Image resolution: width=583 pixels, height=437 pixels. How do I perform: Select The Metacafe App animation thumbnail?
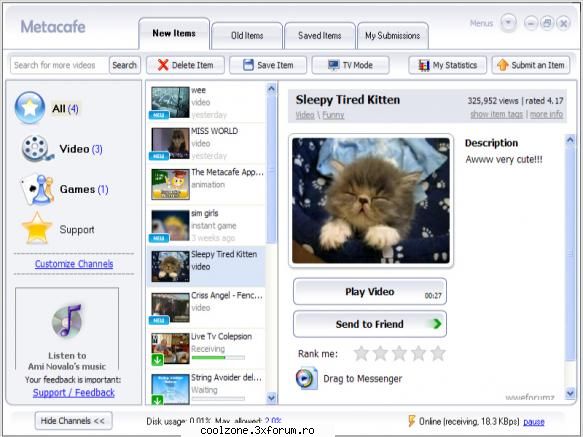[170, 184]
